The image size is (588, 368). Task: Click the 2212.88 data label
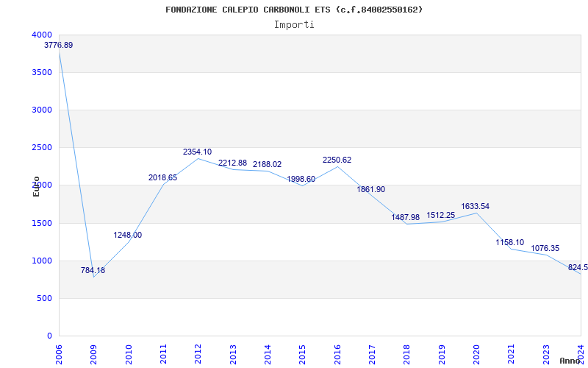point(232,163)
